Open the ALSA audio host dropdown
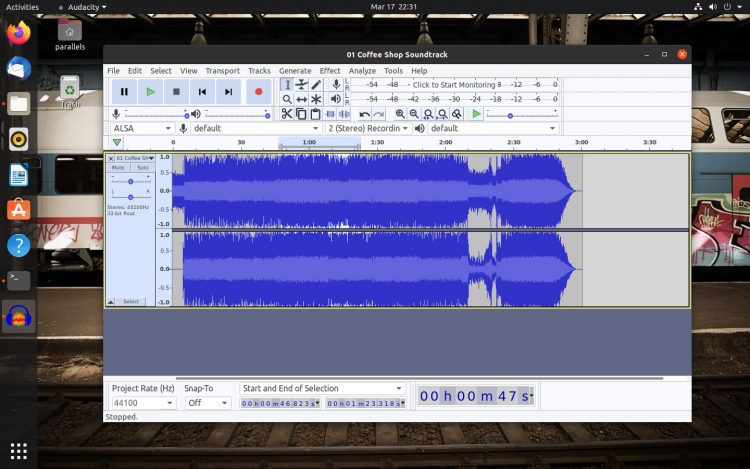Viewport: 750px width, 469px height. 142,128
